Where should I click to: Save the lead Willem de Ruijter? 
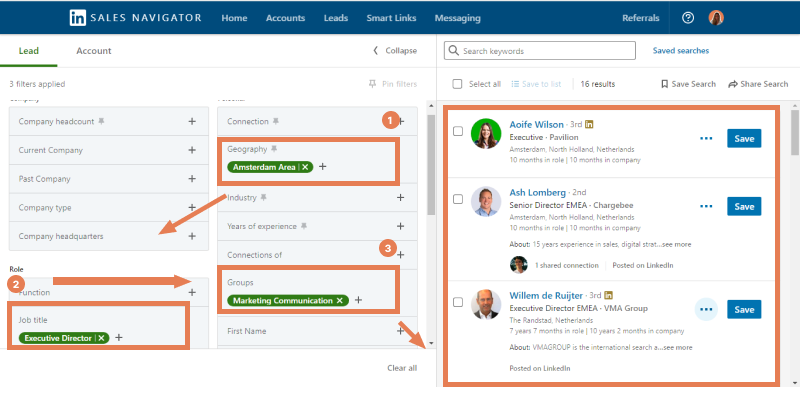[x=744, y=310]
